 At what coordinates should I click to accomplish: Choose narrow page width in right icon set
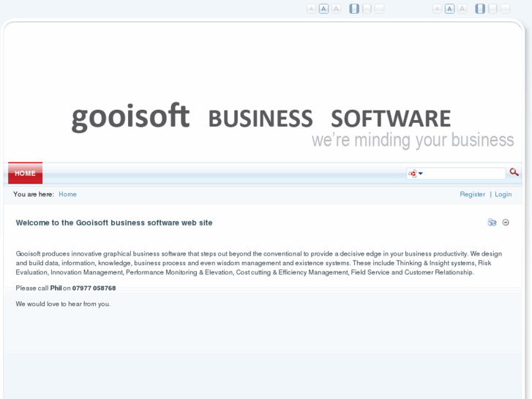coord(480,9)
